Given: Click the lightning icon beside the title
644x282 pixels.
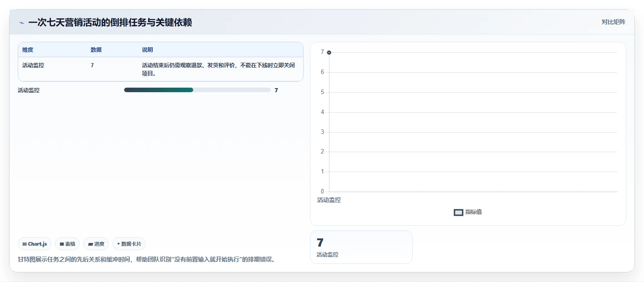Looking at the screenshot, I should click(21, 23).
